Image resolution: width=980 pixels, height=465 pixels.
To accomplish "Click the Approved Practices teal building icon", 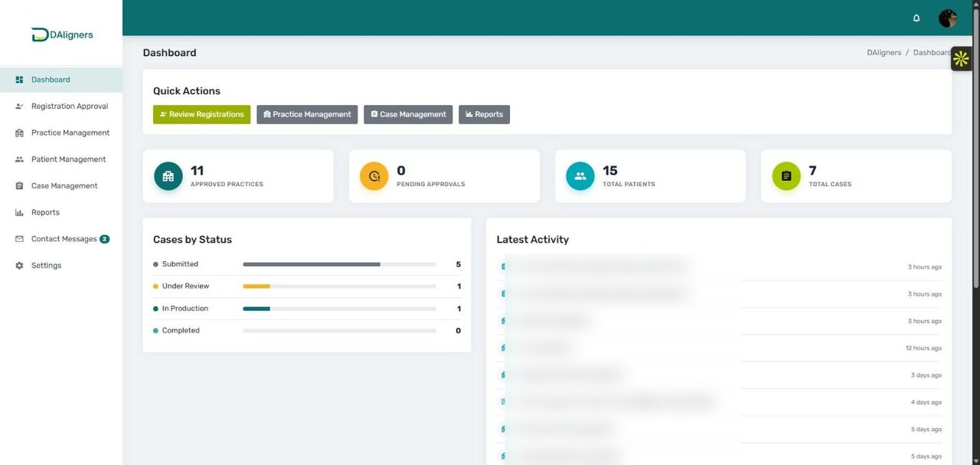I will tap(168, 176).
